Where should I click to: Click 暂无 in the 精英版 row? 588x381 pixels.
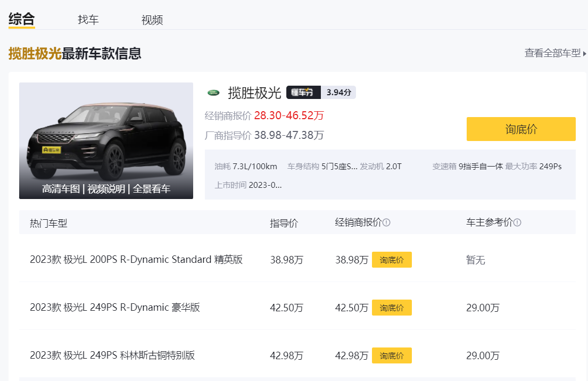[x=476, y=260]
